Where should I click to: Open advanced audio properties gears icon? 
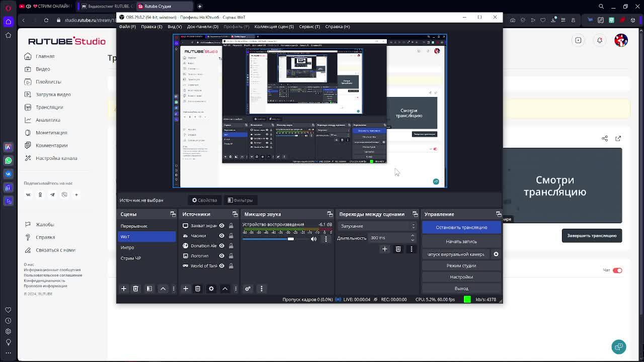point(248,289)
